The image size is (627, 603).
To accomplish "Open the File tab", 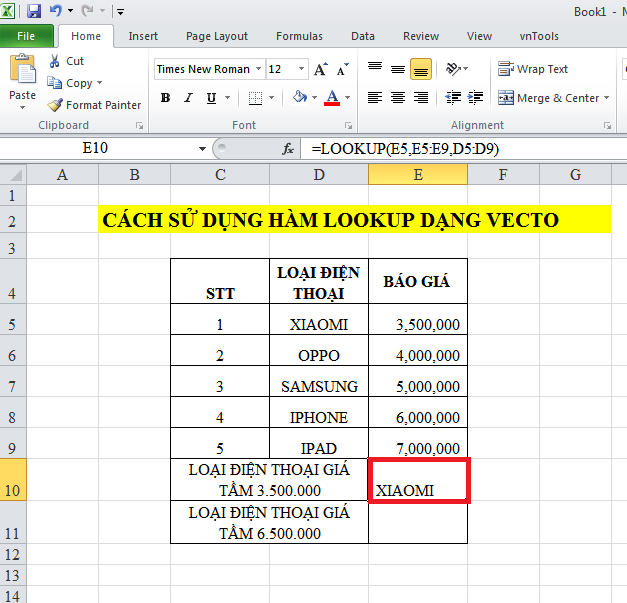I will [26, 36].
